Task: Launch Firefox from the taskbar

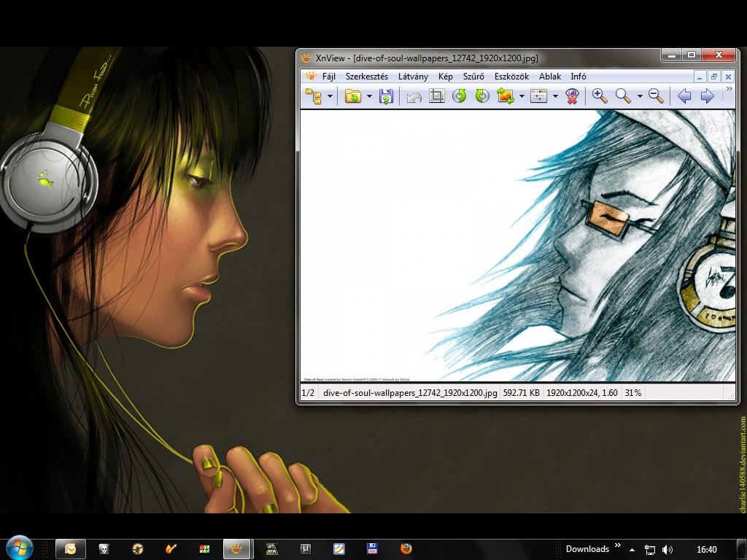Action: (x=406, y=549)
